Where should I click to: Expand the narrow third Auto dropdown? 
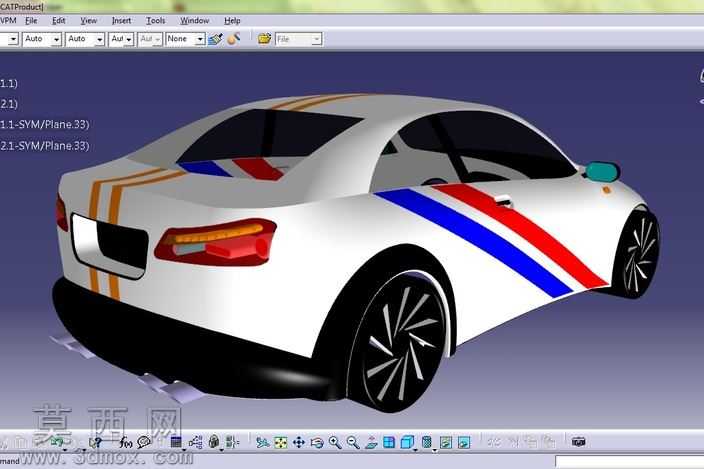tap(128, 39)
